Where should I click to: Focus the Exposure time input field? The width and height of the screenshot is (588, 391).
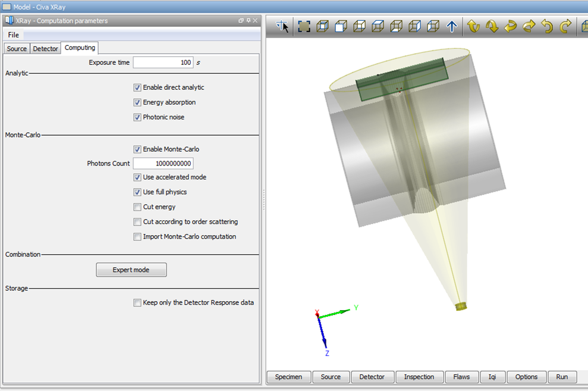(163, 62)
